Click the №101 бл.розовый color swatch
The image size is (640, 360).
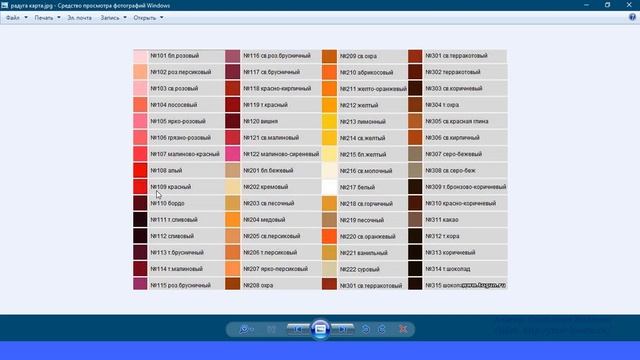pos(140,56)
